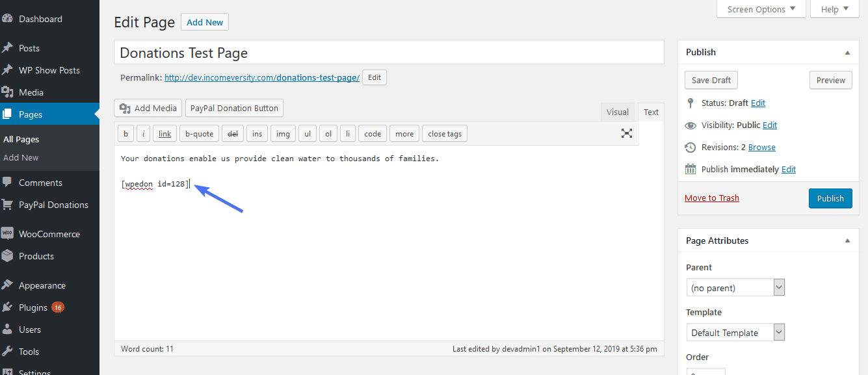This screenshot has height=375, width=868.
Task: Edit the draft status
Action: (758, 103)
